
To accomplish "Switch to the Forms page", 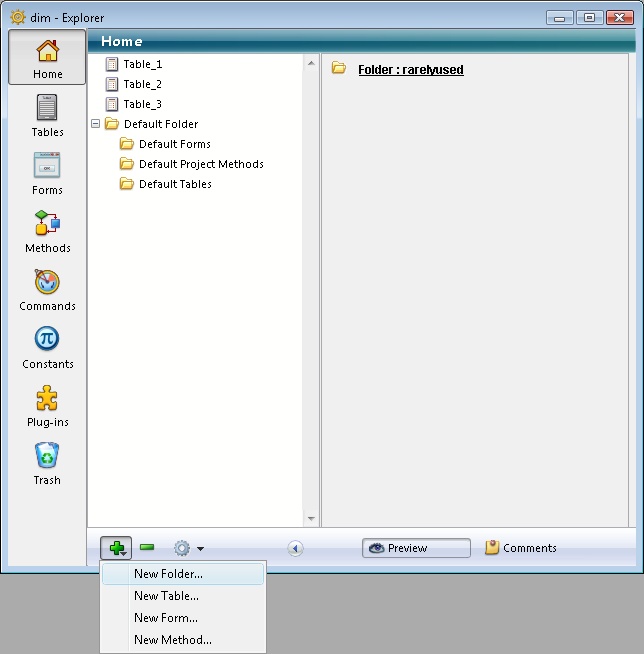I will point(47,173).
